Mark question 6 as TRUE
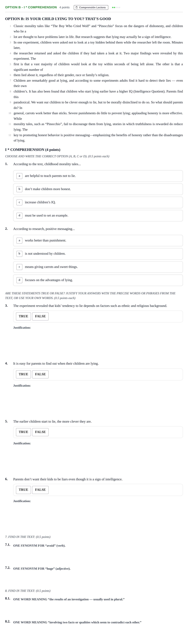 tap(23, 490)
